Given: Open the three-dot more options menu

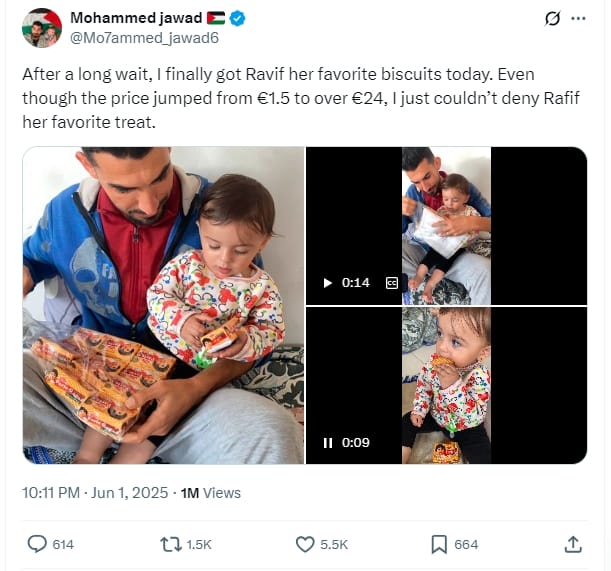Looking at the screenshot, I should tap(578, 18).
